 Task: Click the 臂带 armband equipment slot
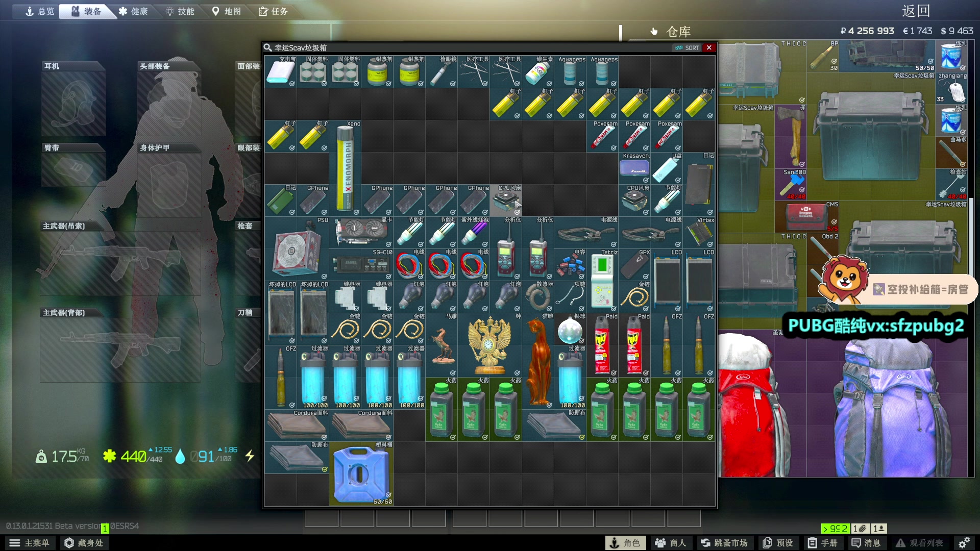coord(74,169)
